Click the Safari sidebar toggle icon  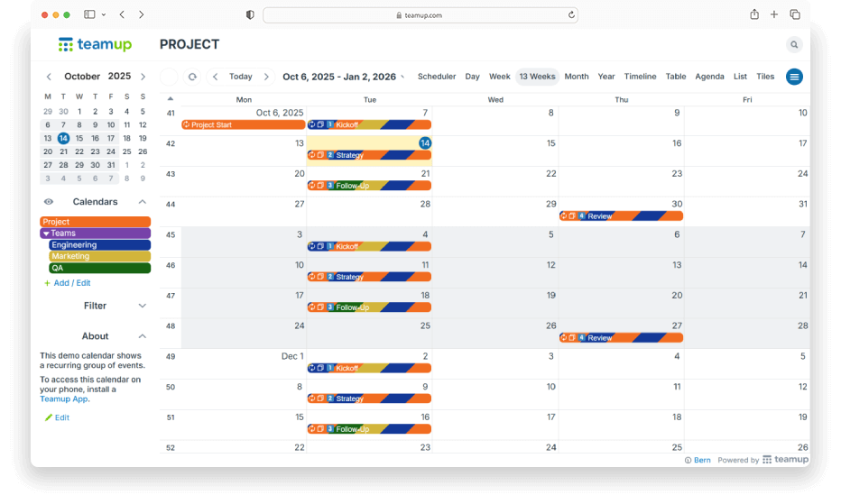(x=89, y=14)
